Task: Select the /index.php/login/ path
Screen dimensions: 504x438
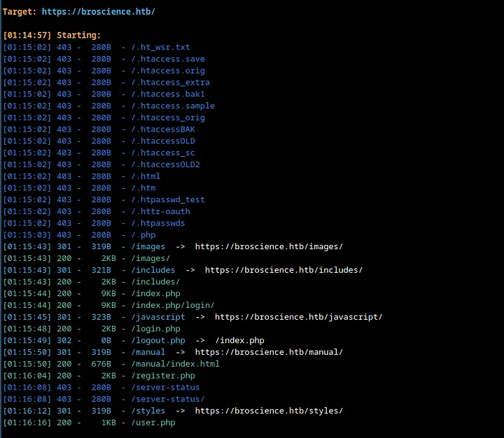Action: (x=173, y=305)
